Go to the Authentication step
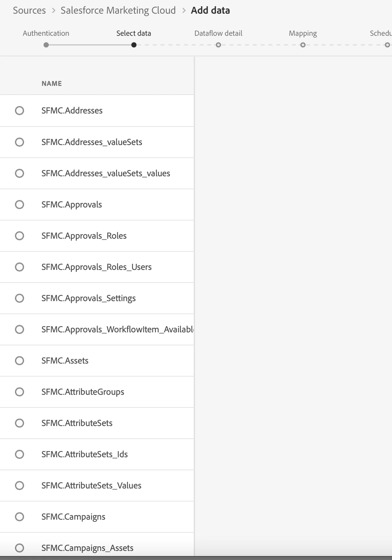392x560 pixels. pos(46,33)
